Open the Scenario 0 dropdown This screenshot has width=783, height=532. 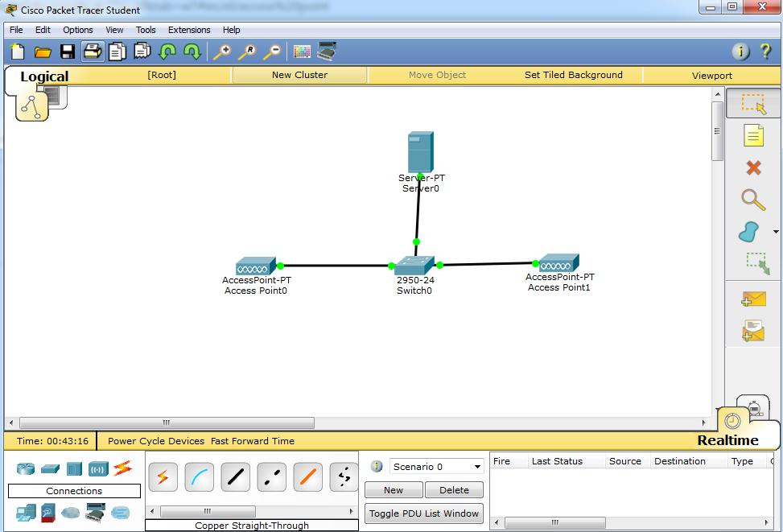436,467
